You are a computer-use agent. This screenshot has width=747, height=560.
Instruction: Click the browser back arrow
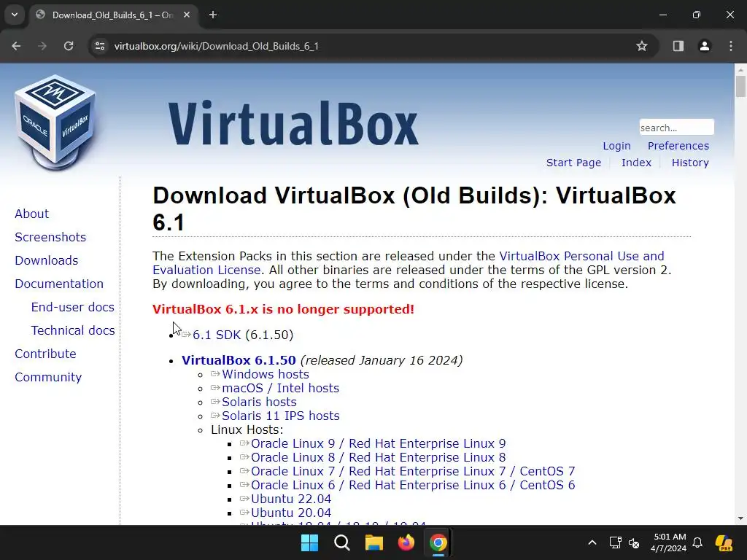tap(16, 46)
